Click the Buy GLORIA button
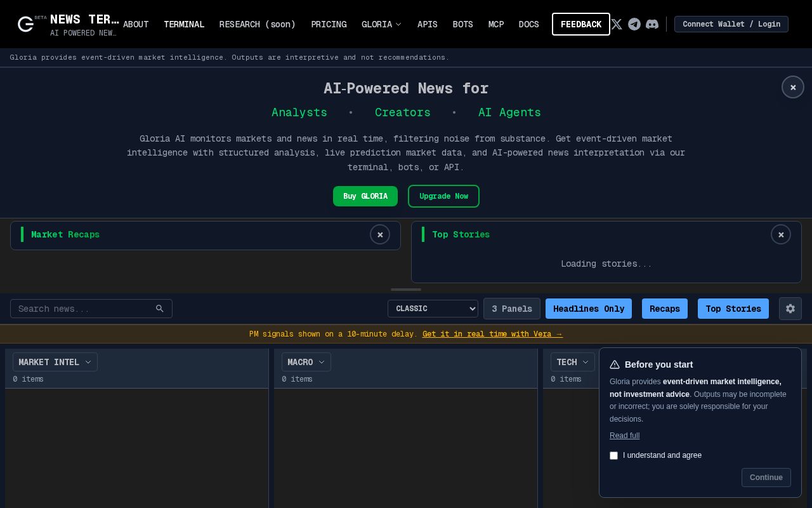812x508 pixels. point(365,196)
